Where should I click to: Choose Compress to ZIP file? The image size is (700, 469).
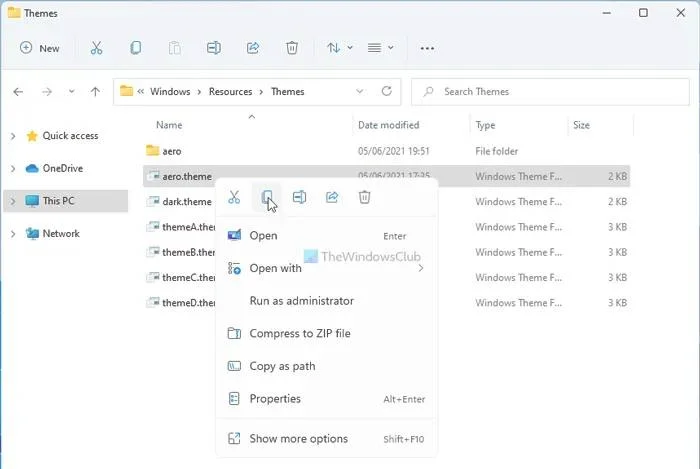[x=326, y=333]
